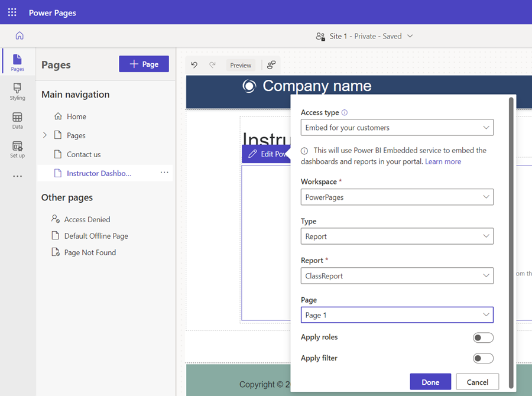Open the Workspace dropdown
The image size is (532, 396).
click(x=397, y=197)
